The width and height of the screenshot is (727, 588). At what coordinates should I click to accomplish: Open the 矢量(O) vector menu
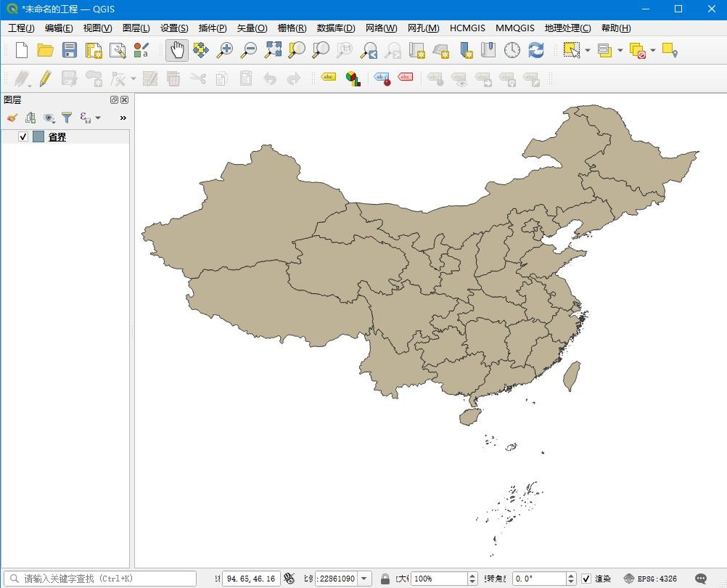(x=252, y=28)
